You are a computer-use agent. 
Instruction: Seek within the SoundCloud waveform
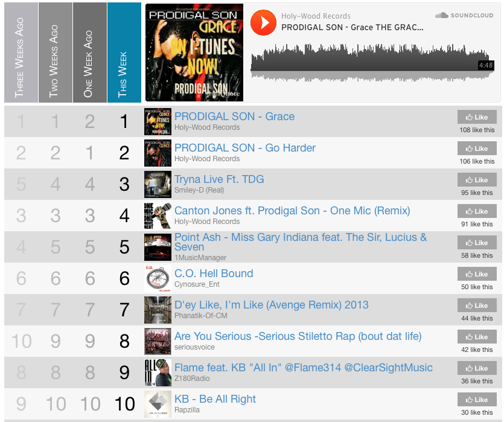[372, 62]
